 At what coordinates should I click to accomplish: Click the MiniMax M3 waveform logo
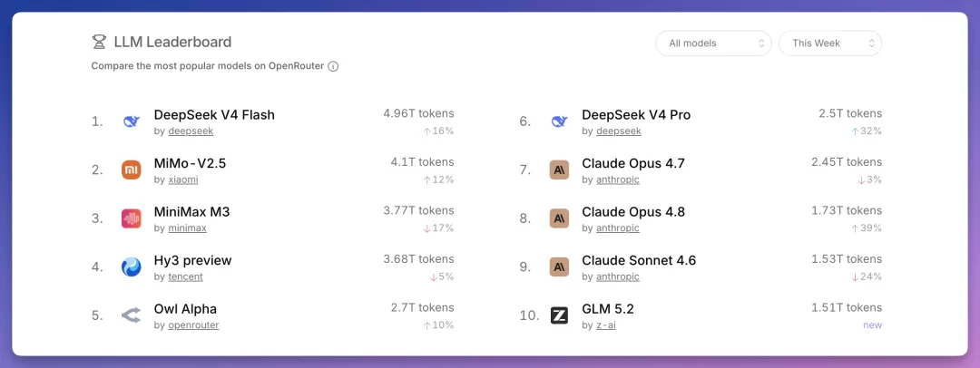[x=132, y=218]
